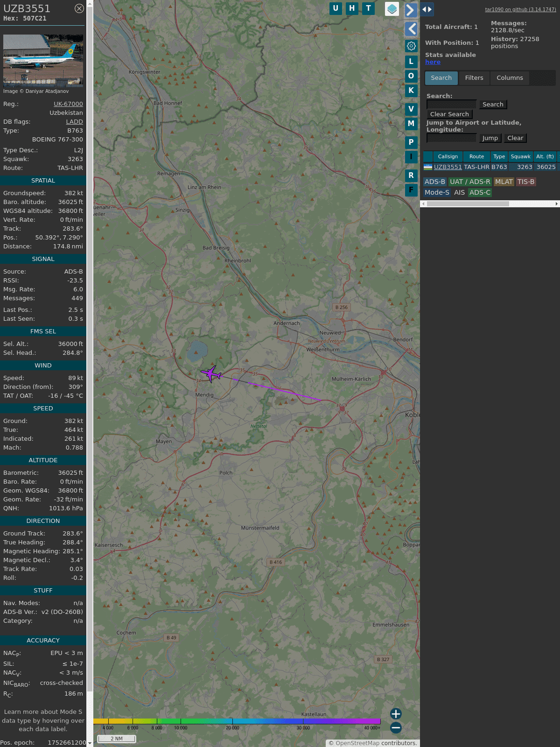
Task: Toggle the O map button
Action: click(x=411, y=76)
